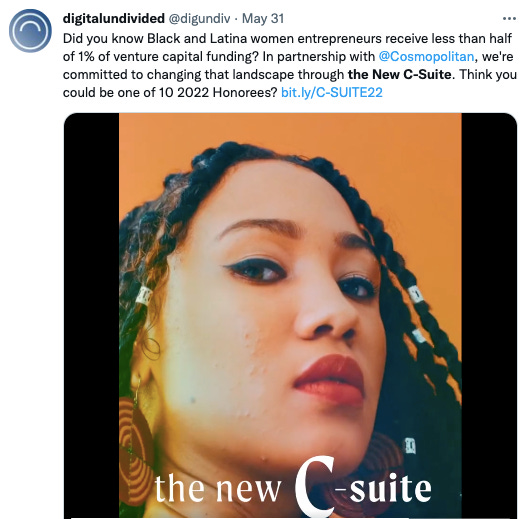The width and height of the screenshot is (520, 519).
Task: Click the orange backdrop above the woman's head
Action: pyautogui.click(x=290, y=128)
